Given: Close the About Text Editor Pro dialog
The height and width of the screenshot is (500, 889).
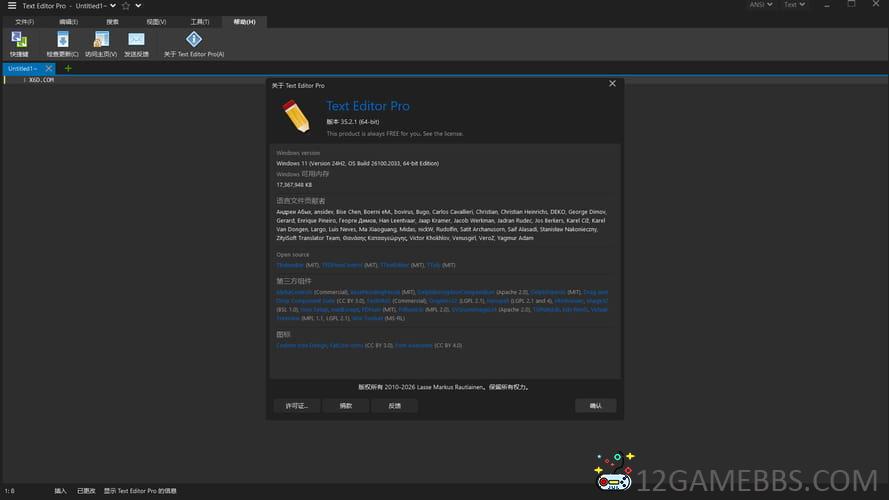Looking at the screenshot, I should click(x=612, y=84).
